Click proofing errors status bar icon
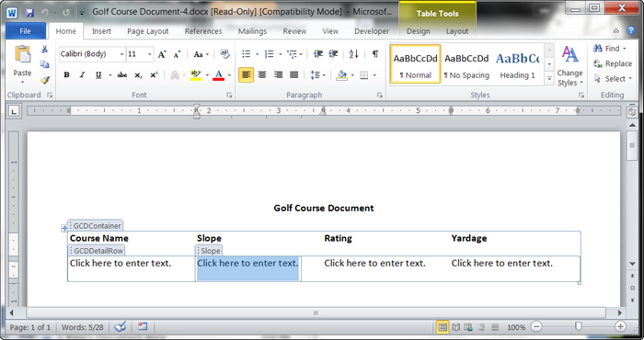 tap(121, 326)
